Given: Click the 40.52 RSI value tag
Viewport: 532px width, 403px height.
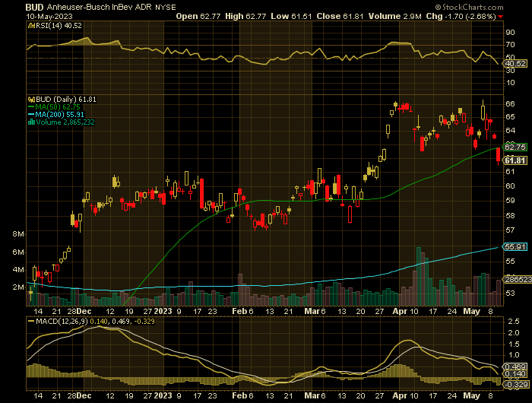Looking at the screenshot, I should pyautogui.click(x=516, y=65).
